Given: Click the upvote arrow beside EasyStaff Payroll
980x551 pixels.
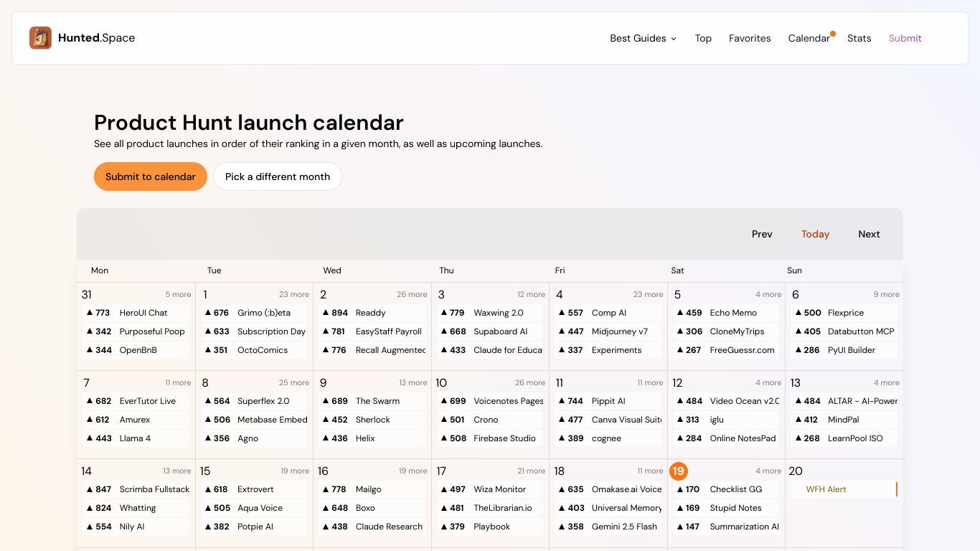Looking at the screenshot, I should point(326,331).
